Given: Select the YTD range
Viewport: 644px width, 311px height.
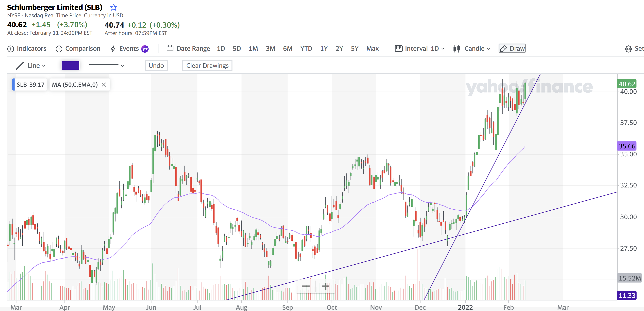Looking at the screenshot, I should 306,49.
